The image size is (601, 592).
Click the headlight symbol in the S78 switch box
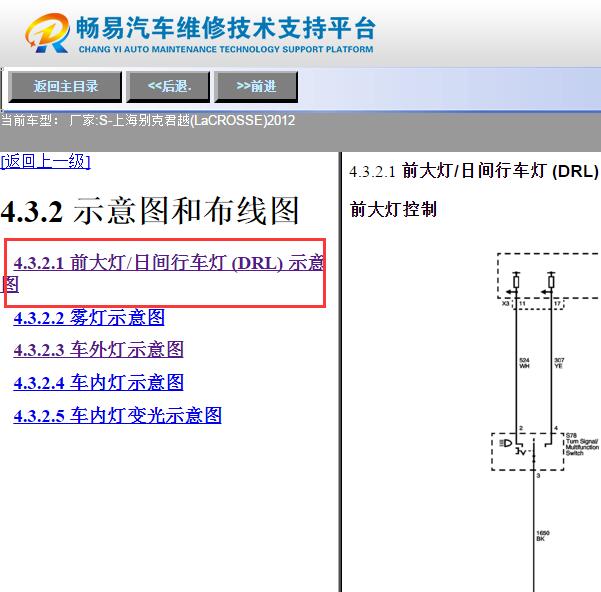click(506, 443)
